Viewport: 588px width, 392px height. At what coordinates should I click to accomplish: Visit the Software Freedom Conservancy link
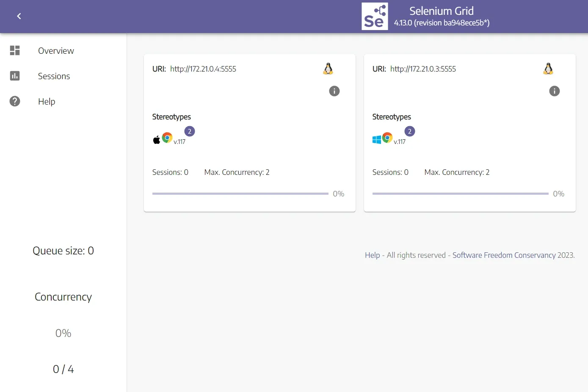click(504, 255)
